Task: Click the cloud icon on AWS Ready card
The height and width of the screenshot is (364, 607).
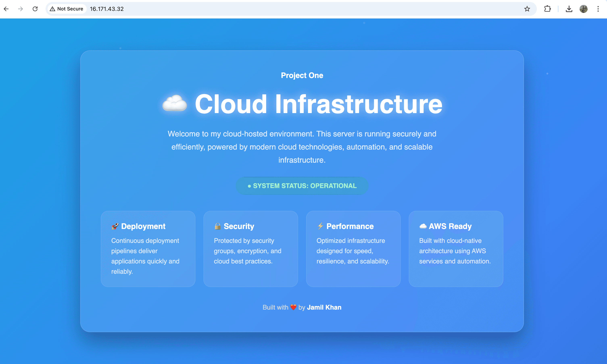Action: [x=423, y=226]
